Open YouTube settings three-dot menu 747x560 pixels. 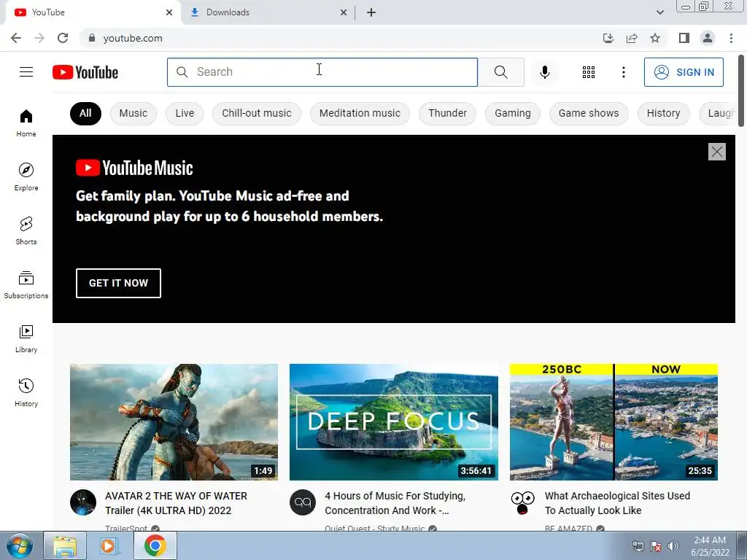(x=623, y=72)
